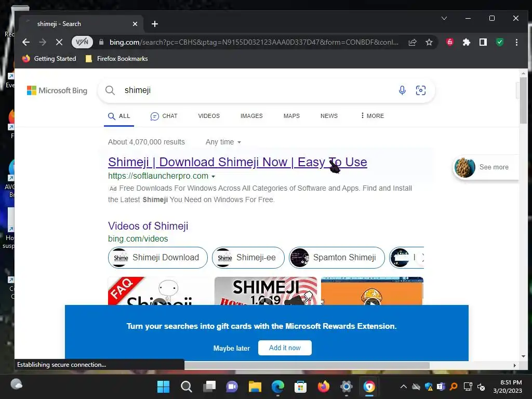Click the Bing search magnifier icon
This screenshot has height=399, width=532.
(x=110, y=90)
